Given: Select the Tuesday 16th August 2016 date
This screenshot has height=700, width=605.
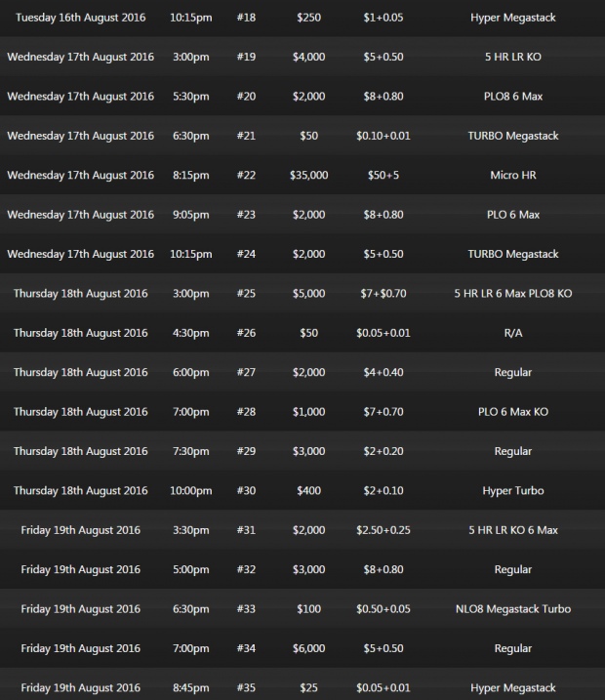Looking at the screenshot, I should (x=80, y=18).
